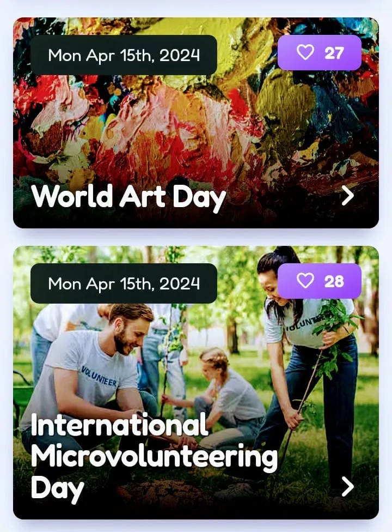This screenshot has width=392, height=532.
Task: Tap the heart icon on Microvolunteering Day card
Action: click(x=305, y=281)
